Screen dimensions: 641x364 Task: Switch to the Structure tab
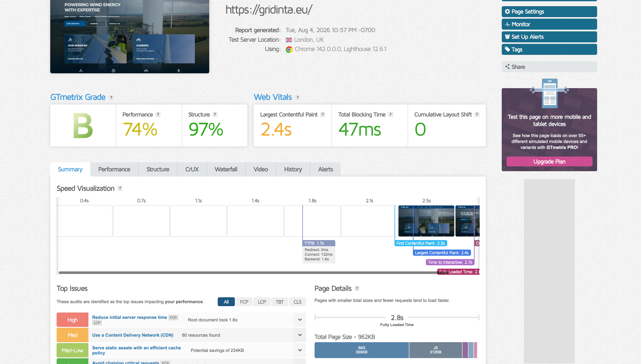tap(158, 169)
